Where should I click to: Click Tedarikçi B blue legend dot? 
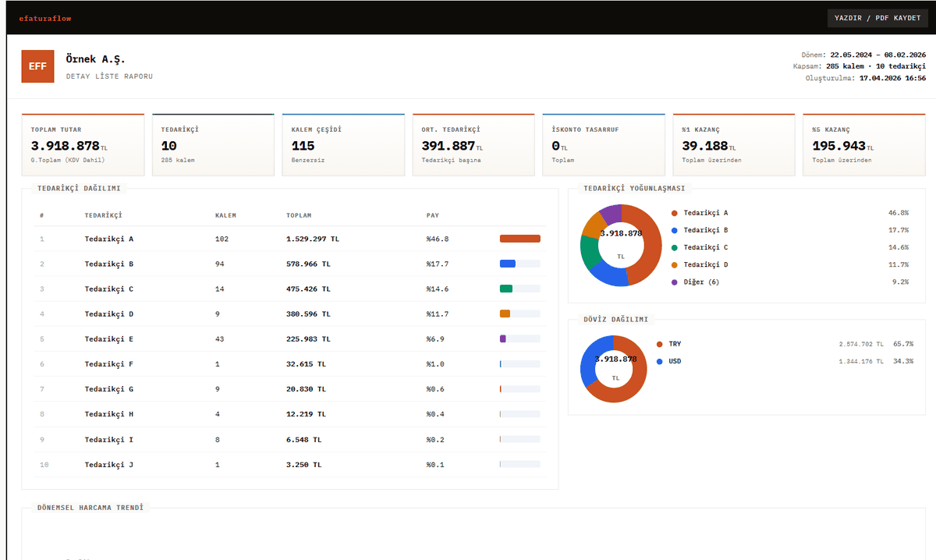[x=674, y=230]
